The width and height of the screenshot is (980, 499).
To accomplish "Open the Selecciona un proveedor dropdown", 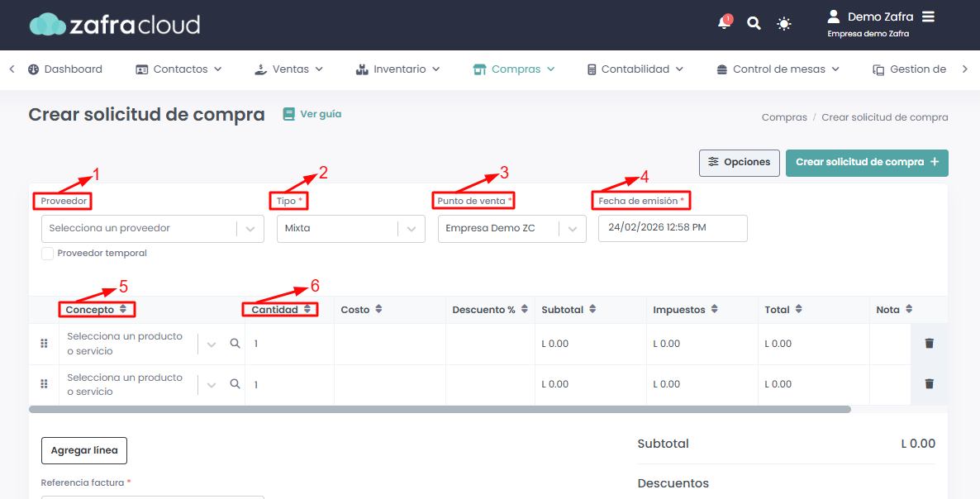I will 153,229.
